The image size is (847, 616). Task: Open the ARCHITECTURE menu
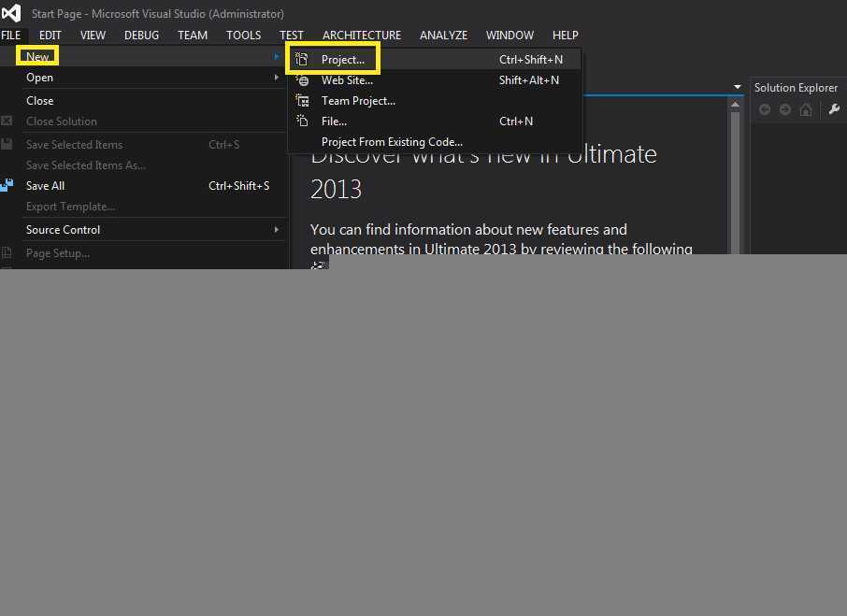[362, 36]
